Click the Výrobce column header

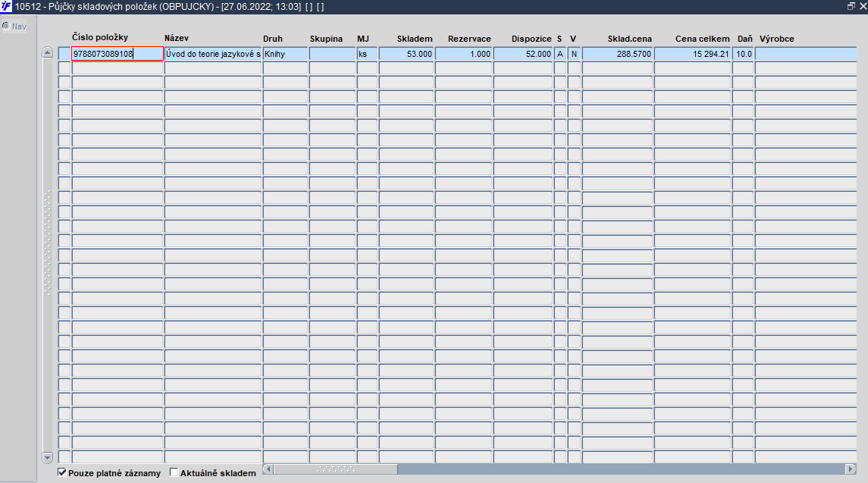777,38
